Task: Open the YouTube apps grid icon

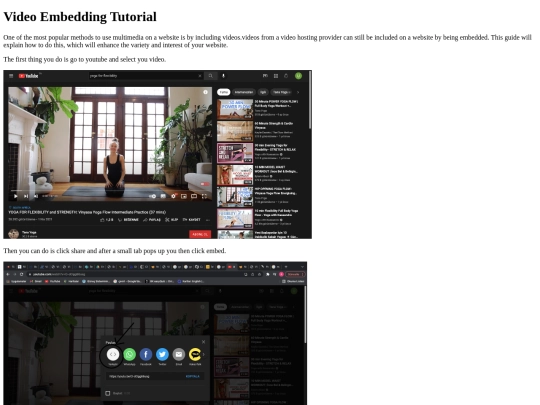Action: point(276,76)
